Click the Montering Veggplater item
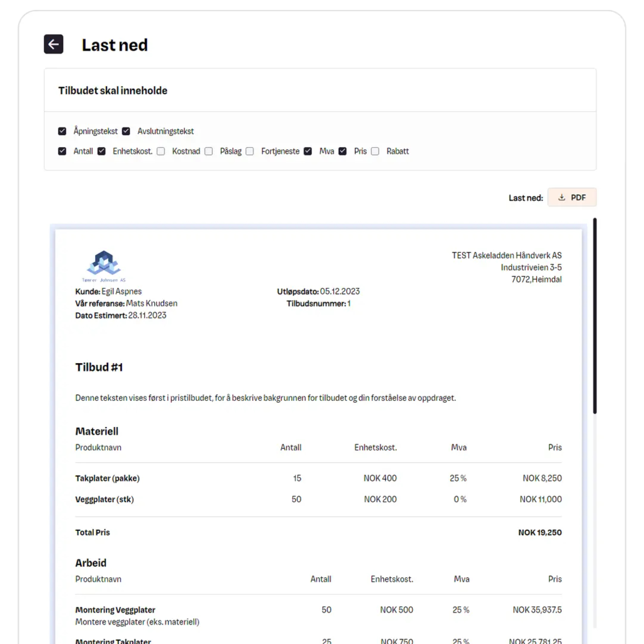Image resolution: width=644 pixels, height=644 pixels. (115, 610)
